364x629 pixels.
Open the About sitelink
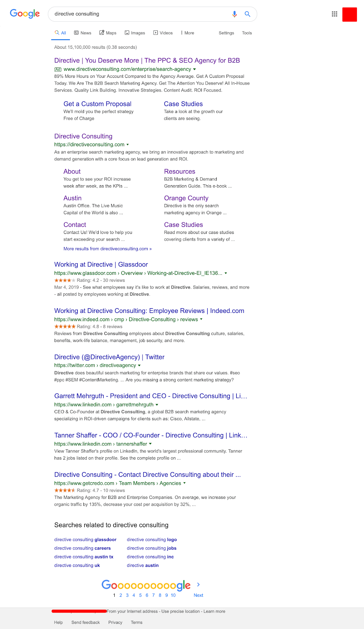tap(72, 171)
